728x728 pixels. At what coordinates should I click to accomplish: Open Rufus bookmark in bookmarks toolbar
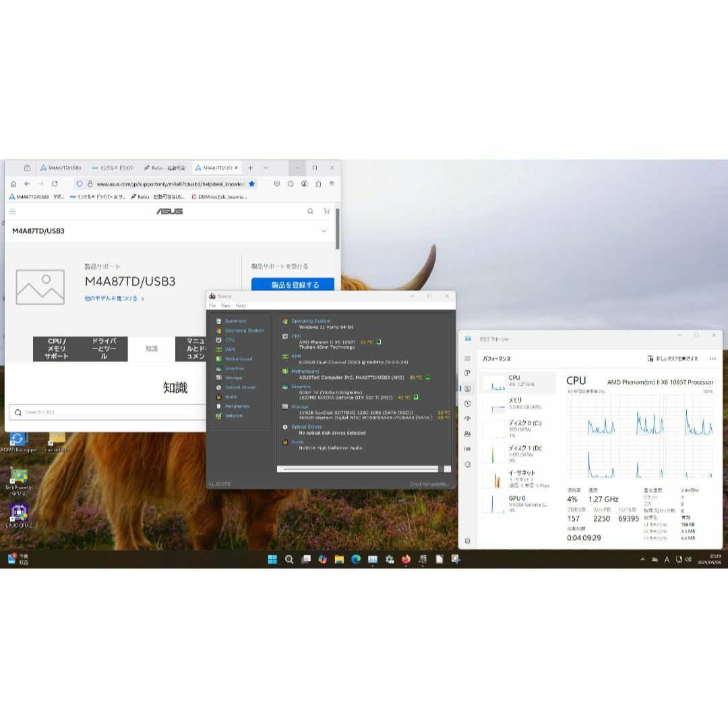click(158, 197)
